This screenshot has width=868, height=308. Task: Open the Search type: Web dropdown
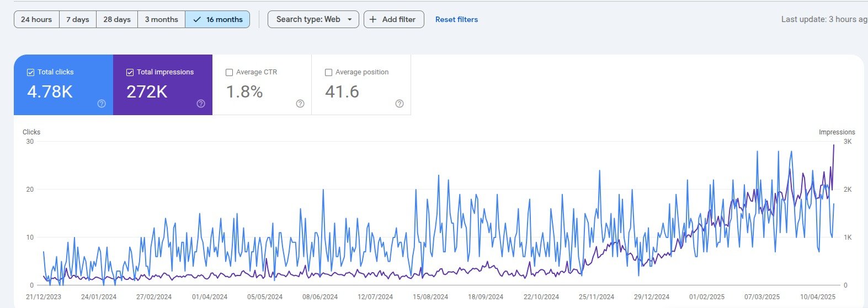click(308, 19)
